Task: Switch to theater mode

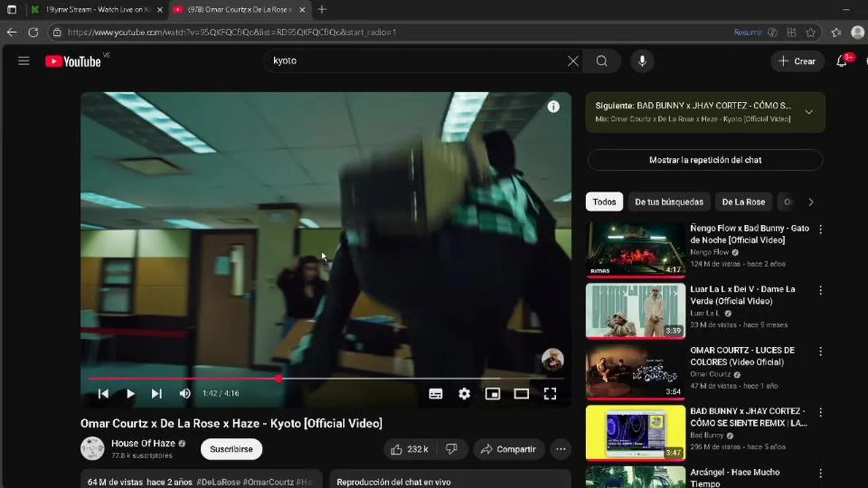Action: 521,394
